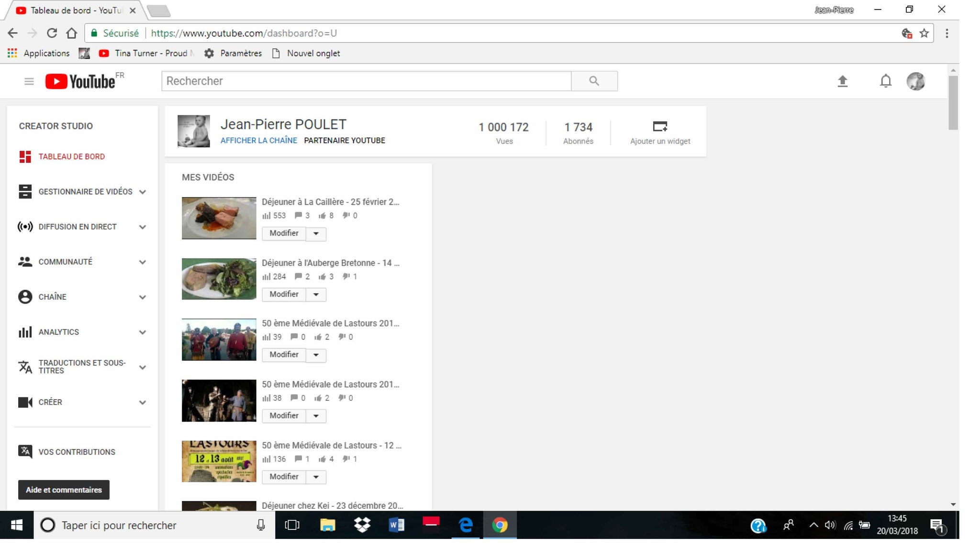Expand Chaîne section chevron
Screen dimensions: 980x547
click(x=142, y=297)
